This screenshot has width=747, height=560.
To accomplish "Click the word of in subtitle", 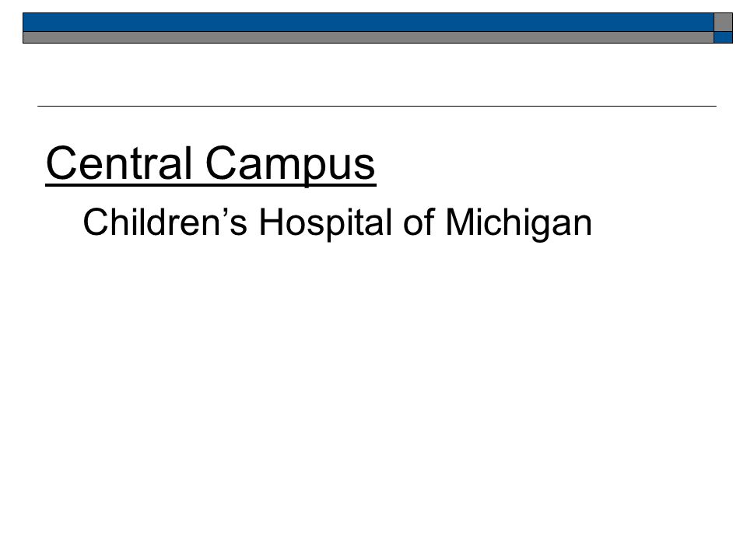I will [419, 222].
